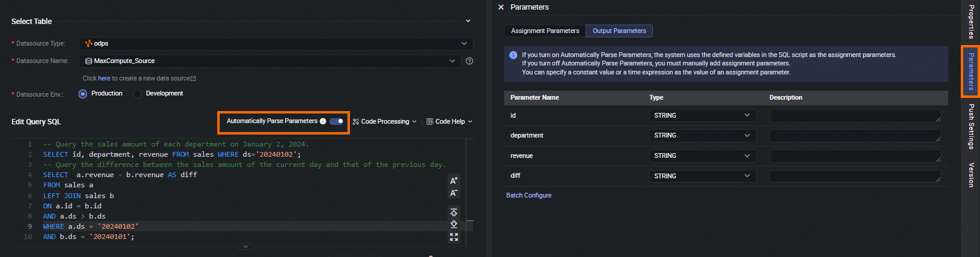This screenshot has width=980, height=257.
Task: Select Development datasource environment
Action: pos(137,94)
